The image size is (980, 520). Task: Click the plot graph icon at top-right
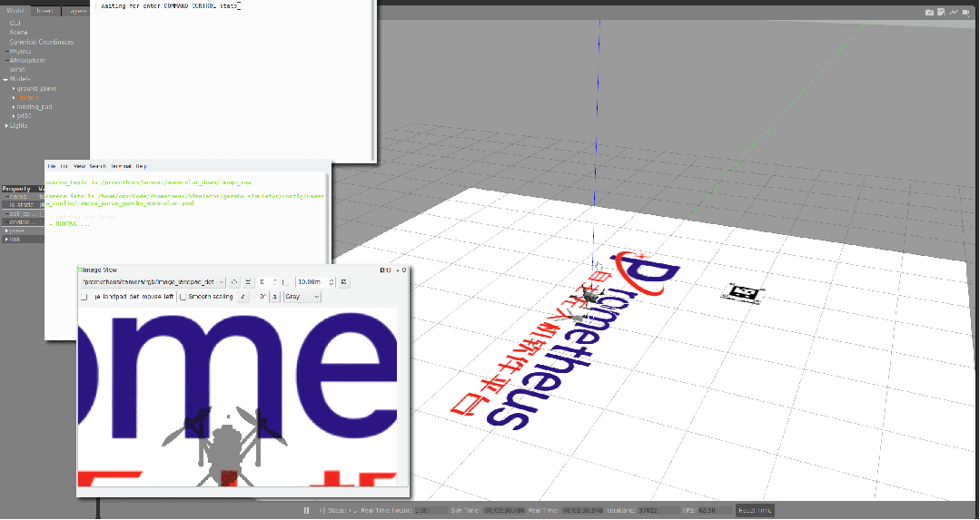953,12
